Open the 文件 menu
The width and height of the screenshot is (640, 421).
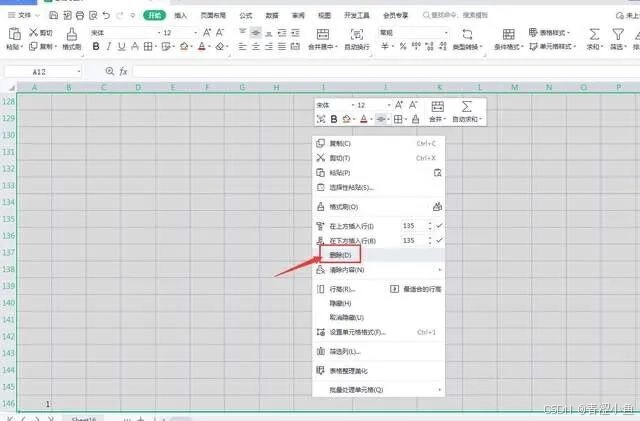24,16
